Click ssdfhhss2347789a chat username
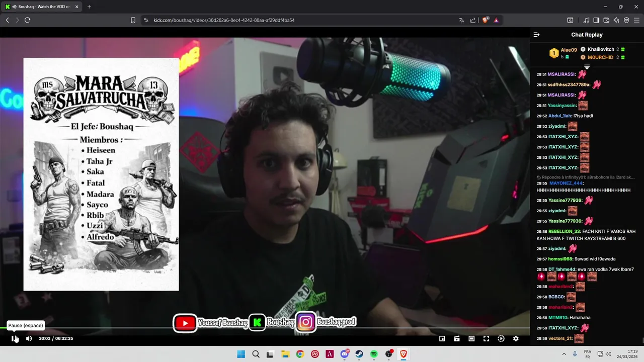Viewport: 644px width, 362px height. coord(569,84)
